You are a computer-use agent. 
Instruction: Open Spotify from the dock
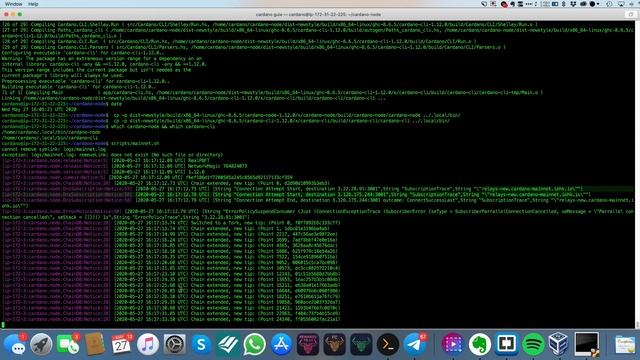click(533, 344)
